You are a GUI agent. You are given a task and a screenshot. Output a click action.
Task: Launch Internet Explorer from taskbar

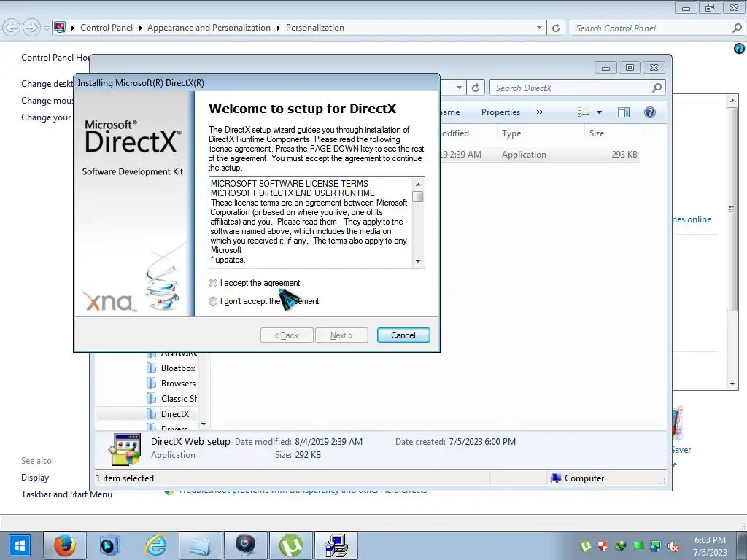[x=155, y=545]
